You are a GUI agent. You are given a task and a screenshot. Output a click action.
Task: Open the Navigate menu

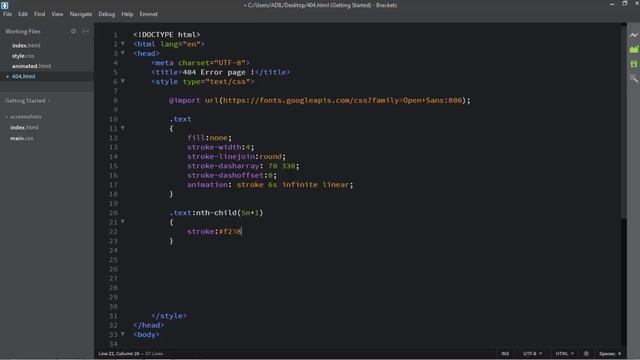81,14
